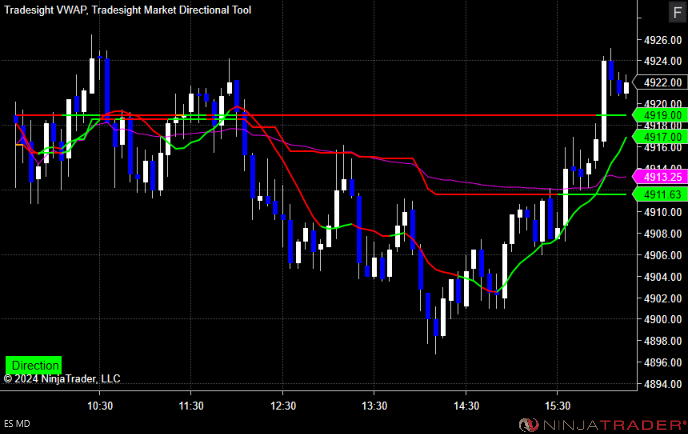The height and width of the screenshot is (434, 688).
Task: Click the magenta 4913.25 VWAP price marker
Action: (x=660, y=177)
